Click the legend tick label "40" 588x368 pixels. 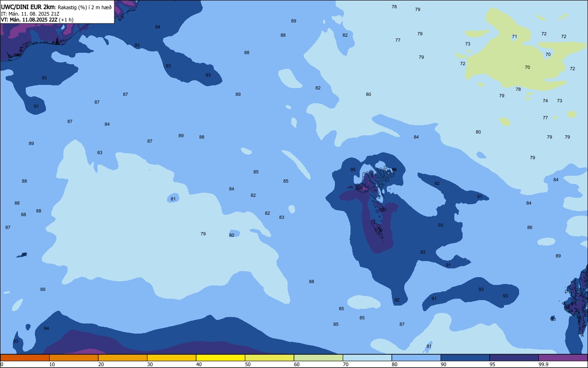199,364
